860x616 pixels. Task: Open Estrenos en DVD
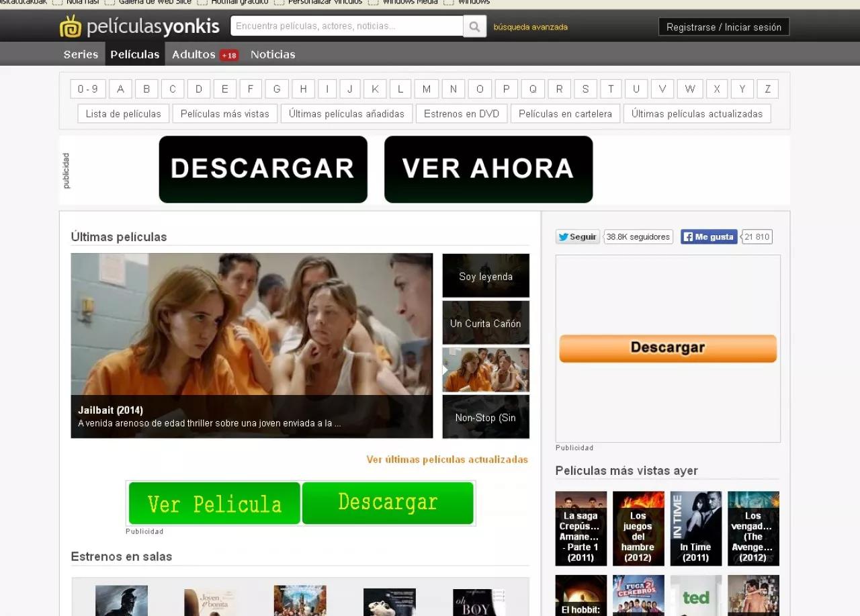click(x=462, y=114)
